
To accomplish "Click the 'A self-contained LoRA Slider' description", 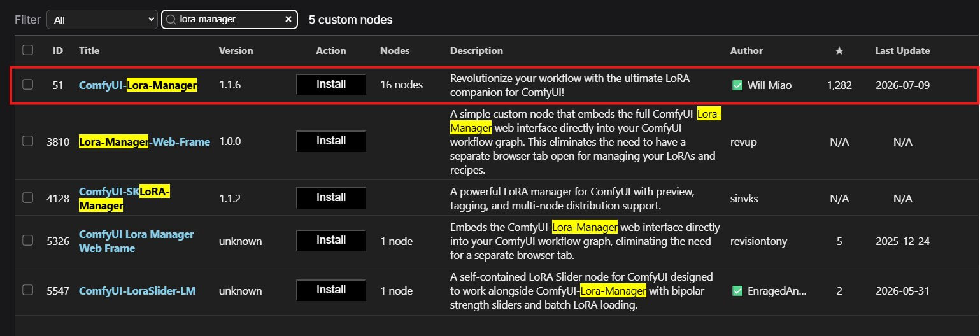I will point(581,291).
